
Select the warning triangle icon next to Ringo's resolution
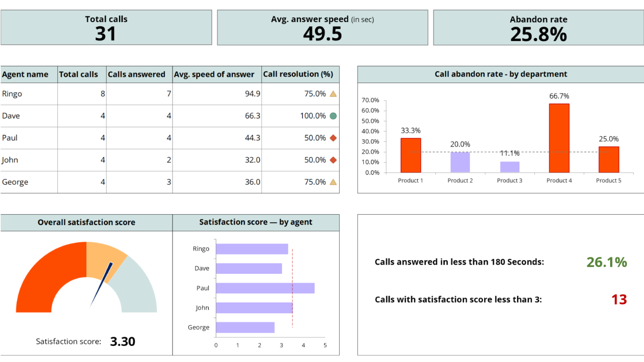[x=333, y=94]
